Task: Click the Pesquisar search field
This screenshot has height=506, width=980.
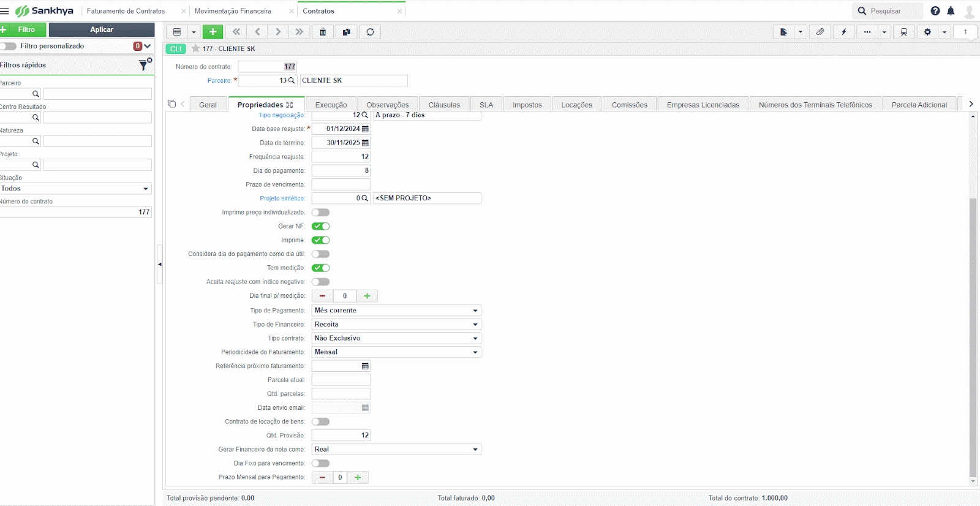Action: click(x=888, y=11)
